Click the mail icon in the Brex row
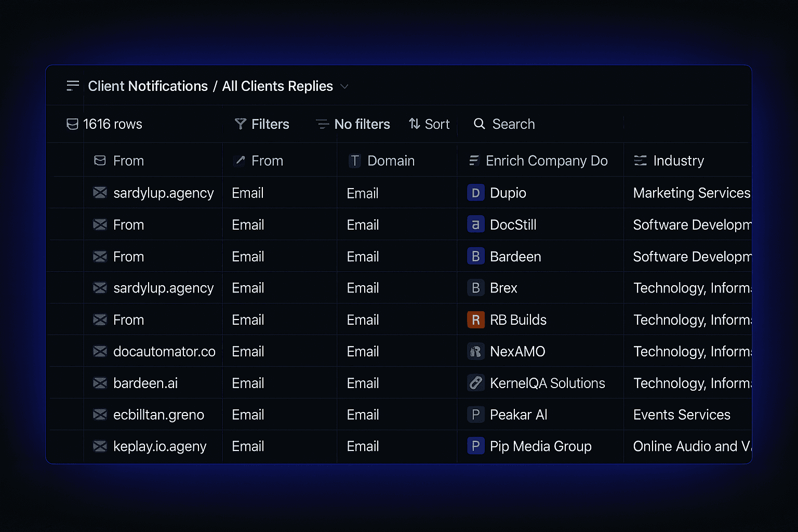 click(x=100, y=288)
